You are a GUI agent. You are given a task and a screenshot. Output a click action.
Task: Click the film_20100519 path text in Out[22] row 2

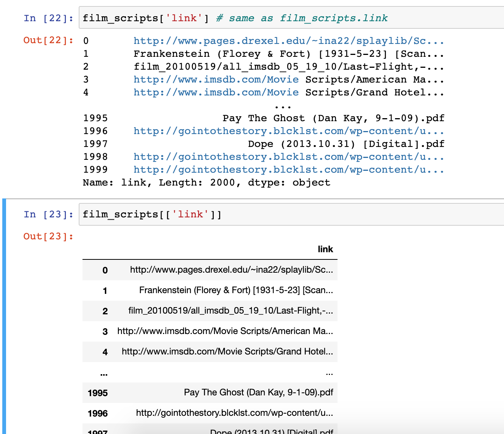tap(289, 67)
